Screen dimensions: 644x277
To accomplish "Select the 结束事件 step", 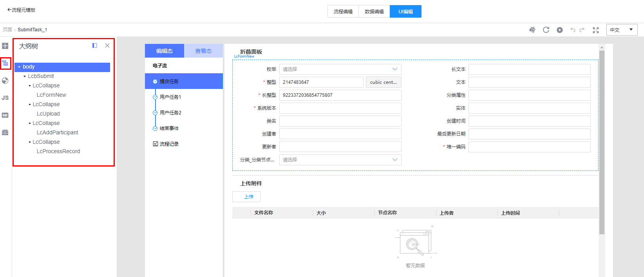I will coord(169,128).
